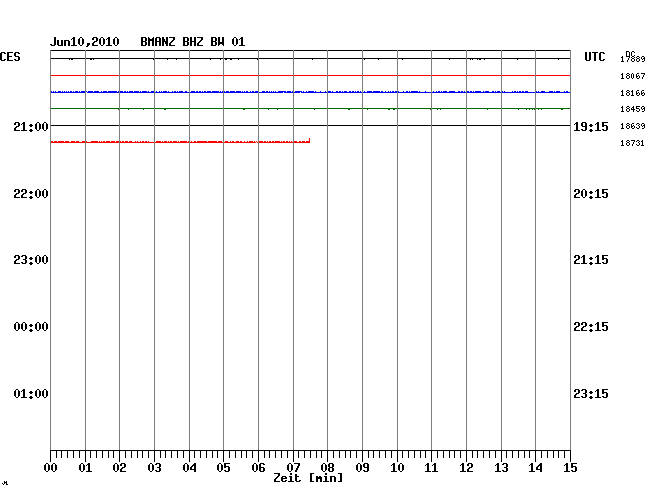Screen dimensions: 650x494
Task: Click the UTC time label '21:15'
Action: point(591,260)
